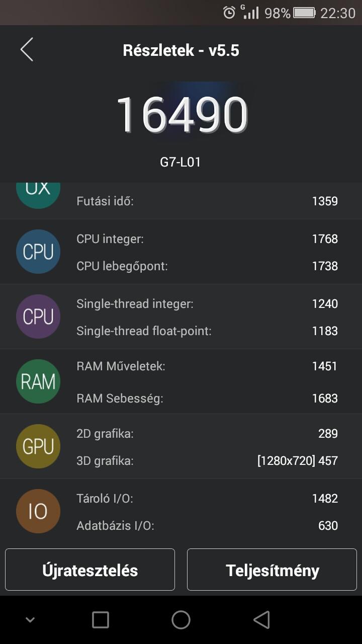
Task: Select the RAM Sebesség row
Action: 207,398
